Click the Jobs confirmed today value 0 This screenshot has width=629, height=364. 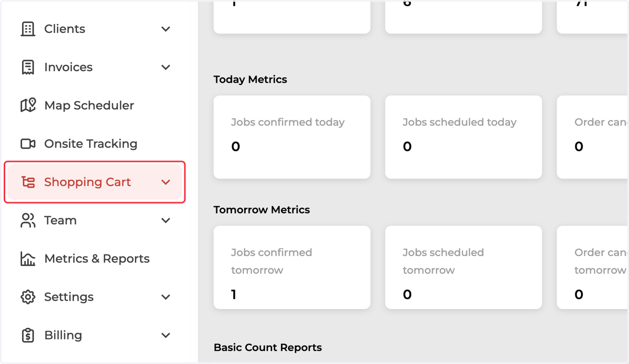click(x=236, y=147)
